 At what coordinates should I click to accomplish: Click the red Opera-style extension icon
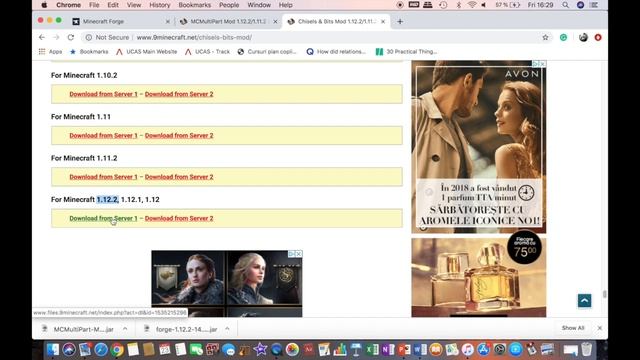pyautogui.click(x=598, y=37)
